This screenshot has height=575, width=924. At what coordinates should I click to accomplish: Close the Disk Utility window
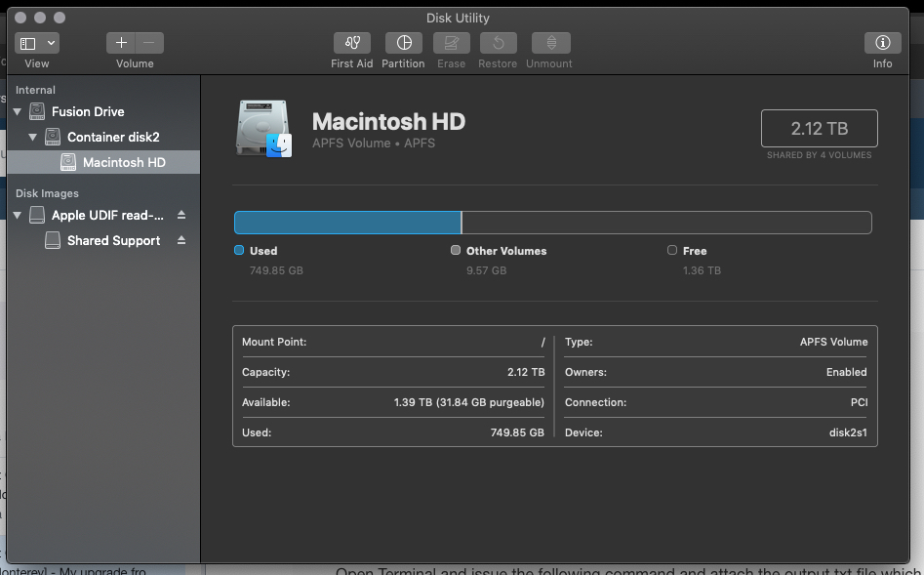coord(20,18)
